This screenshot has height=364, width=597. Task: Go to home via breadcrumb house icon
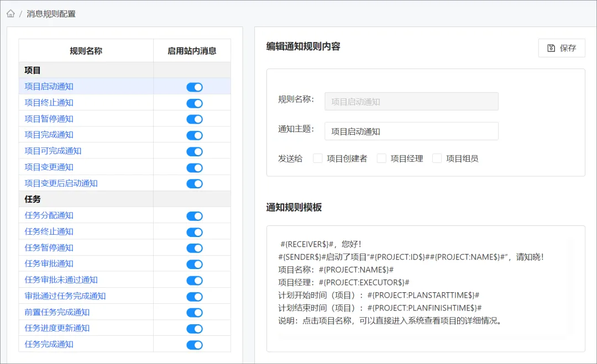[x=11, y=14]
